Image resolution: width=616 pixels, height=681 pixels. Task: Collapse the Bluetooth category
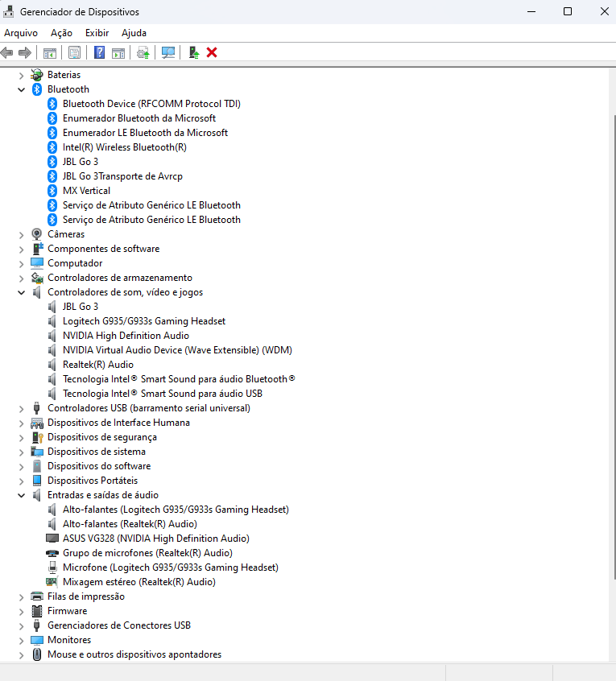click(21, 89)
